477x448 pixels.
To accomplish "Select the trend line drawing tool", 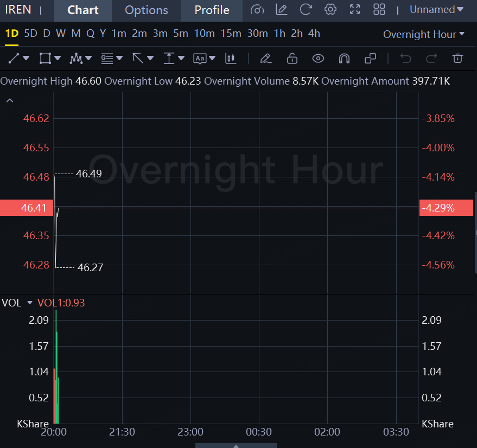I will point(14,58).
